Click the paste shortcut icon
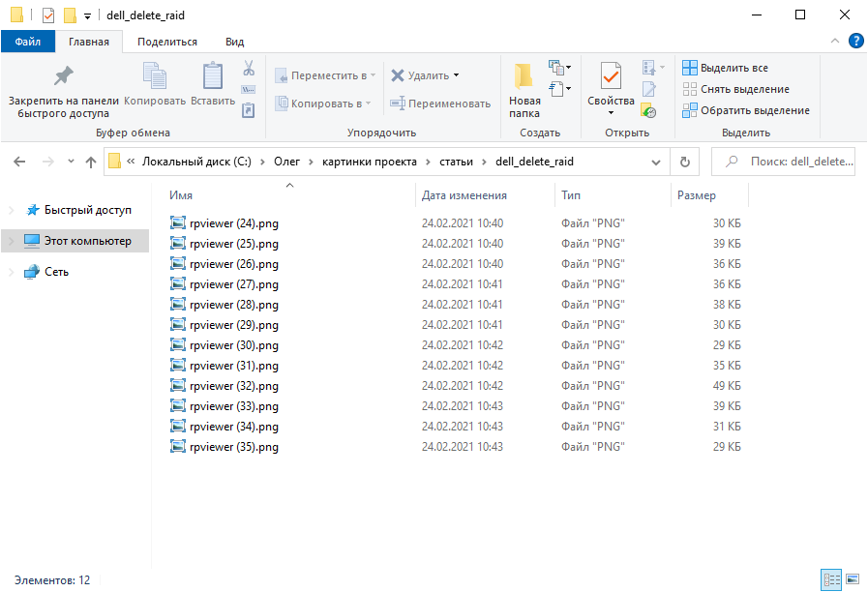868x592 pixels. (249, 110)
